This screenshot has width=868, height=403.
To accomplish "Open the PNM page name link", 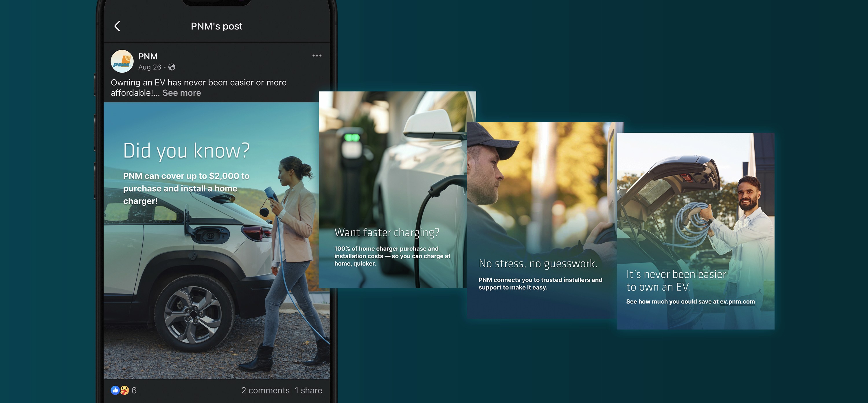I will [x=148, y=56].
